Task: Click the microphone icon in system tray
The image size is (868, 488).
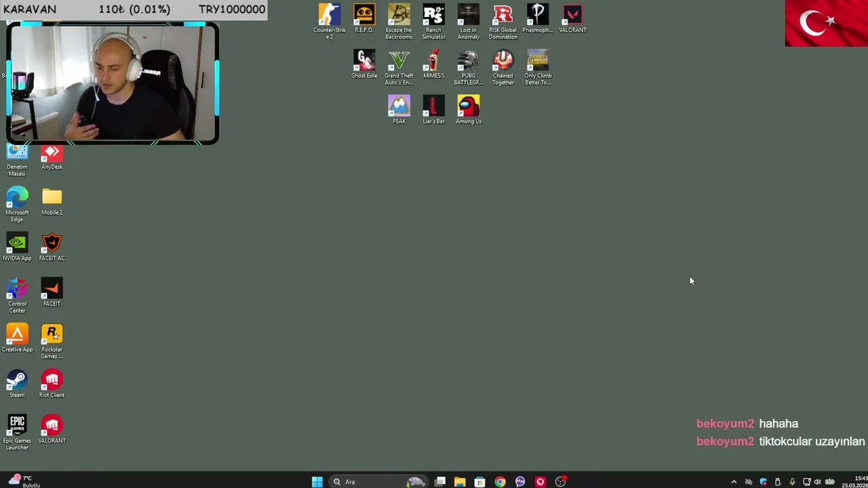Action: [x=792, y=482]
